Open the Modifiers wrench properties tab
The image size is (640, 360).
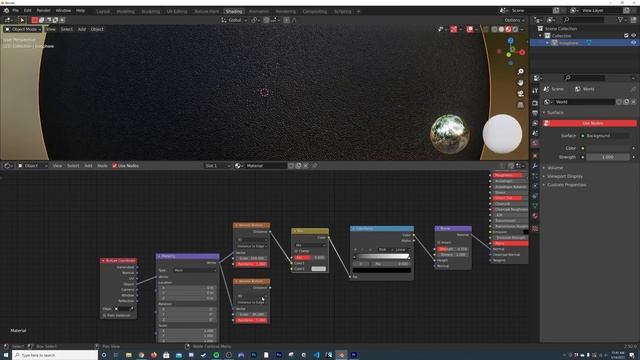[535, 166]
